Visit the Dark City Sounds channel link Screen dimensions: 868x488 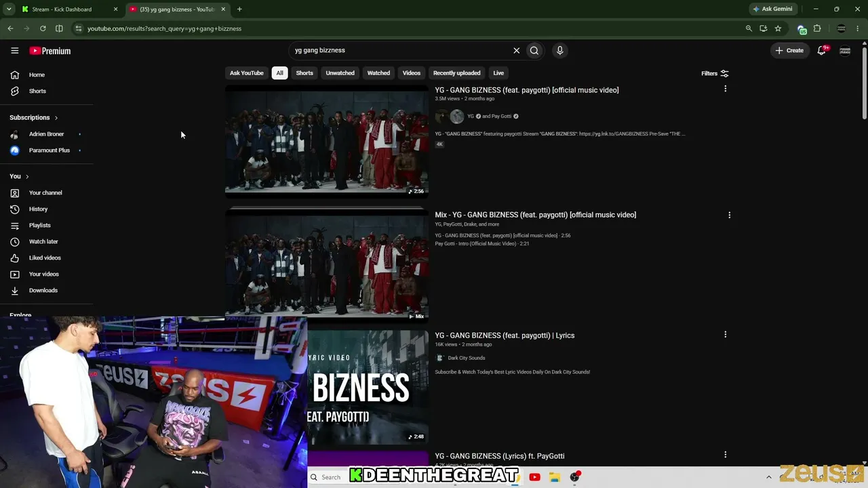[x=467, y=358]
